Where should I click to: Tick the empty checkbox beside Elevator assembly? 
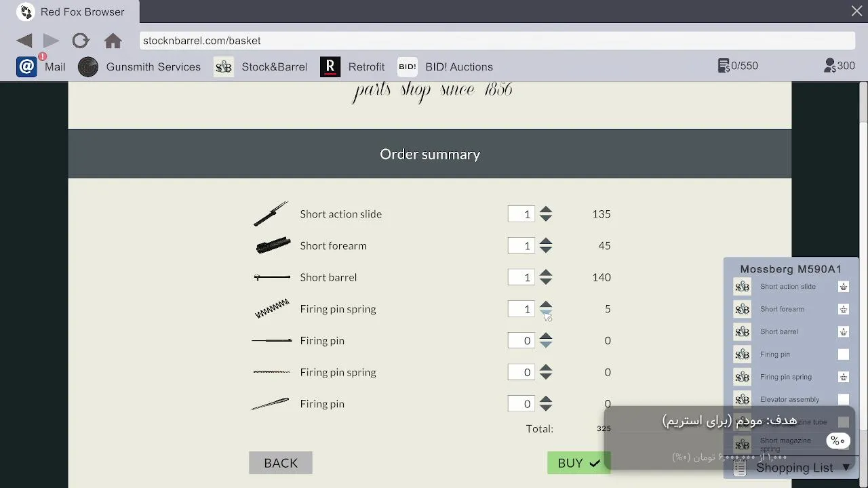pyautogui.click(x=844, y=399)
